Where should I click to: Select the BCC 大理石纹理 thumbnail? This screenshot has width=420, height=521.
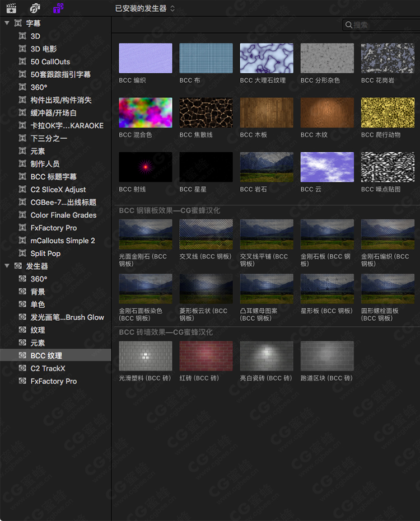[x=267, y=58]
